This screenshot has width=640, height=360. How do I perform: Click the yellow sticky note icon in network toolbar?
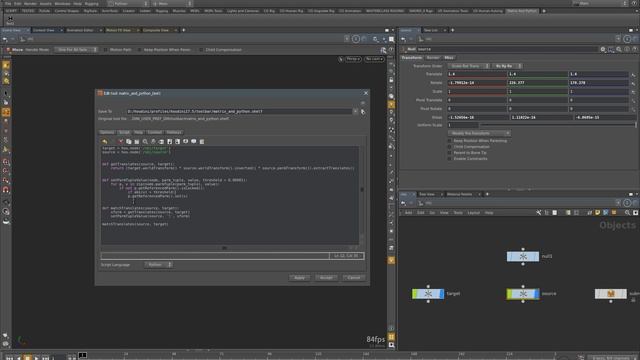click(598, 213)
